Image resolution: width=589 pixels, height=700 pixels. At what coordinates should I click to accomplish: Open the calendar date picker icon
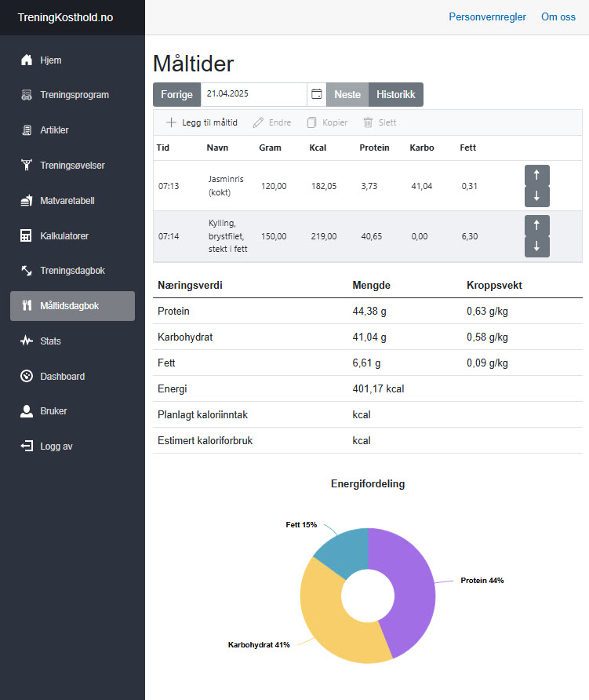[x=316, y=94]
